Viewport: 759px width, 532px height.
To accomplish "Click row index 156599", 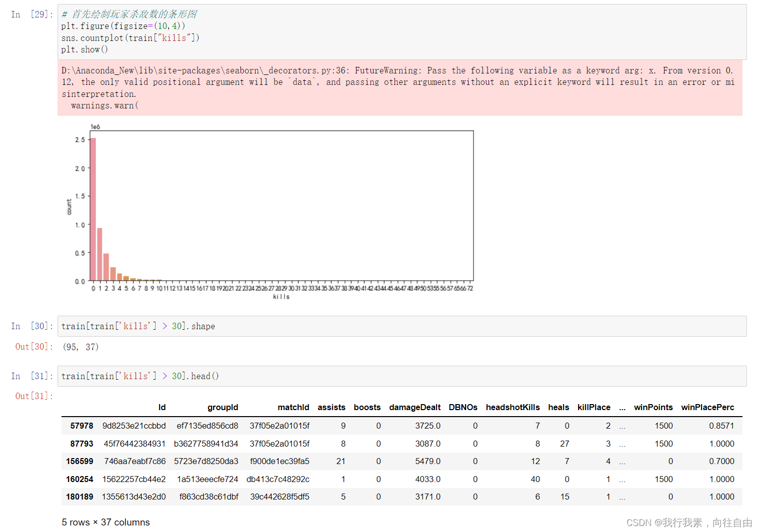I will coord(79,462).
